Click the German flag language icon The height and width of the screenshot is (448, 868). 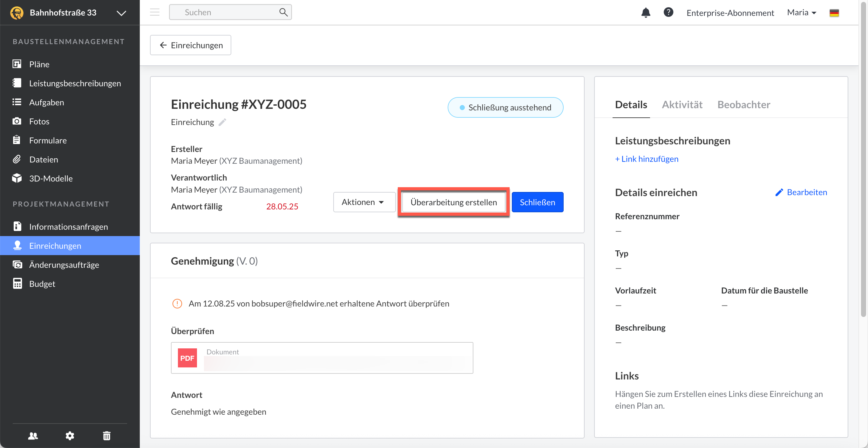click(834, 13)
